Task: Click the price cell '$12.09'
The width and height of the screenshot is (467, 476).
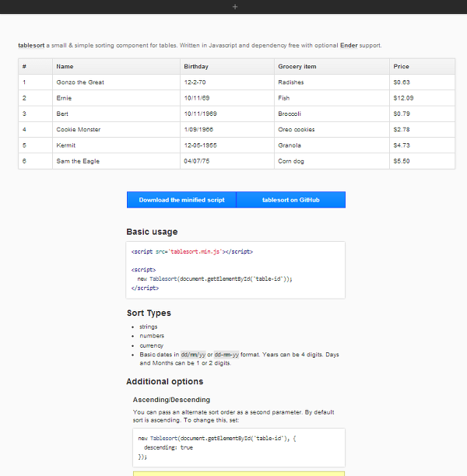Action: pos(423,98)
